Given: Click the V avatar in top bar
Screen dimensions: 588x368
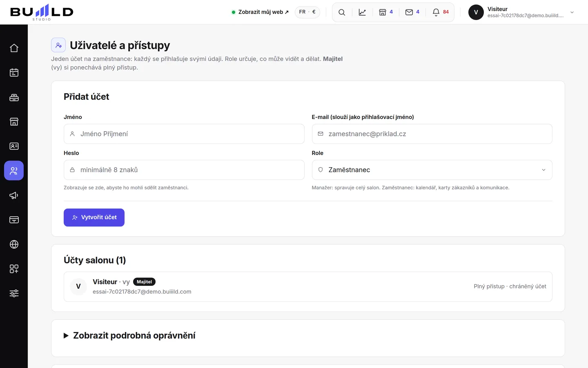Looking at the screenshot, I should click(476, 12).
